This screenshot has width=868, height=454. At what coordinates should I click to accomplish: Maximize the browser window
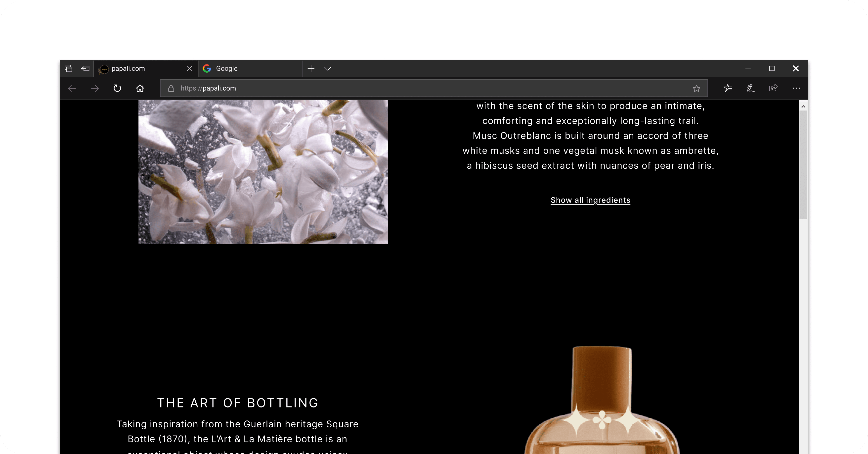click(772, 68)
